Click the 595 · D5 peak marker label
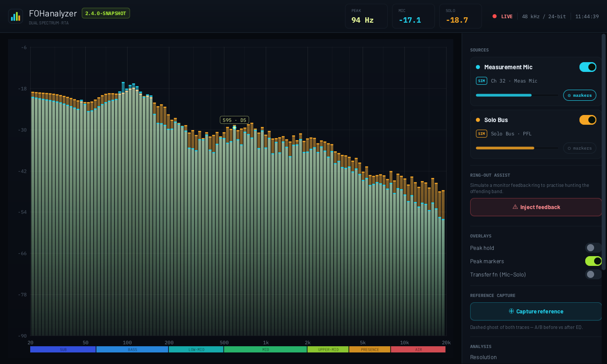This screenshot has width=607, height=364. [234, 120]
